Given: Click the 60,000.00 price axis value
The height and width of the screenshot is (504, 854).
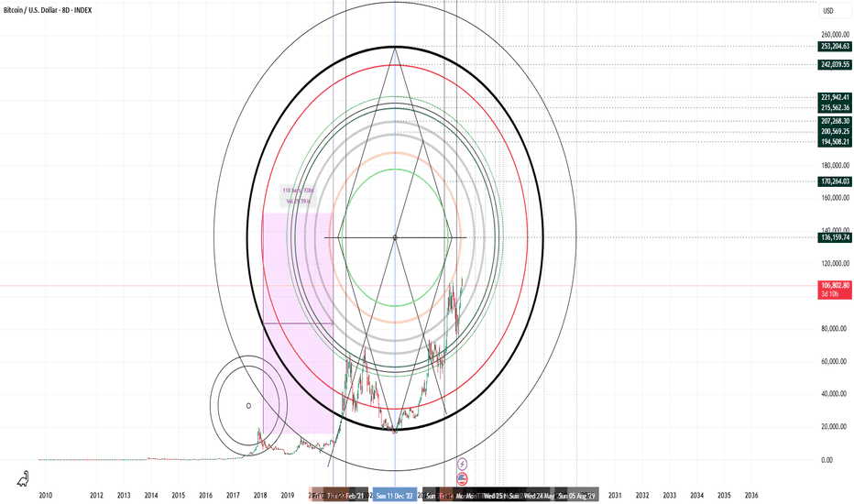Looking at the screenshot, I should point(835,362).
